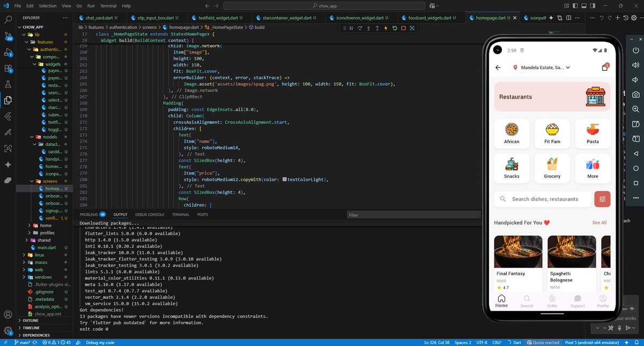Expand the shared folder
This screenshot has width=644, height=346.
pos(46,240)
